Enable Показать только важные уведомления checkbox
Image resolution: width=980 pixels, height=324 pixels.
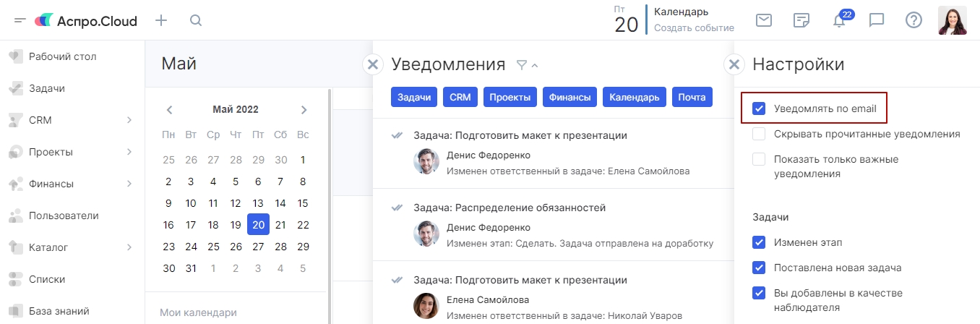click(759, 159)
